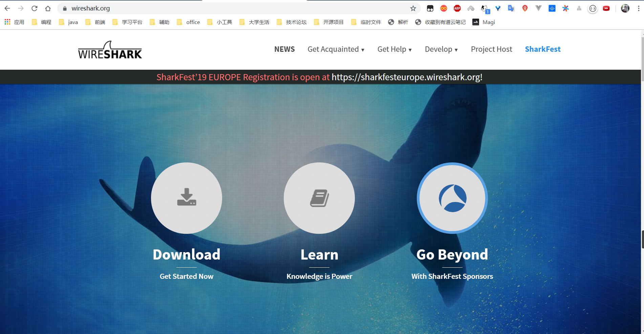The height and width of the screenshot is (334, 644).
Task: Click the browser forward arrow
Action: 21,8
